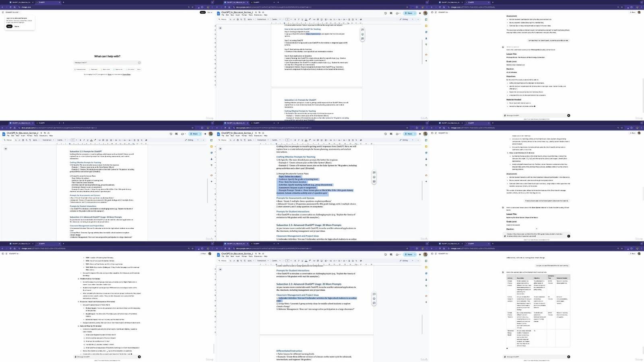Click attach icon beside typed World War II prompt
The height and width of the screenshot is (362, 644).
[505, 236]
